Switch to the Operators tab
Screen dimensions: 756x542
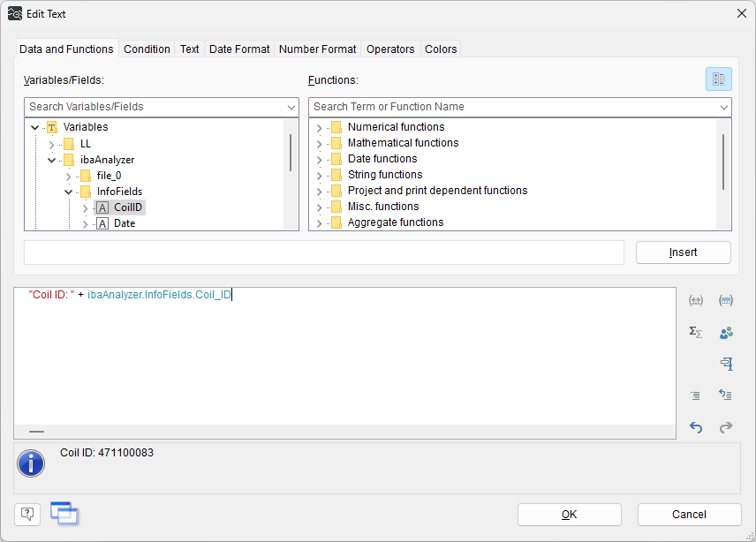tap(390, 49)
